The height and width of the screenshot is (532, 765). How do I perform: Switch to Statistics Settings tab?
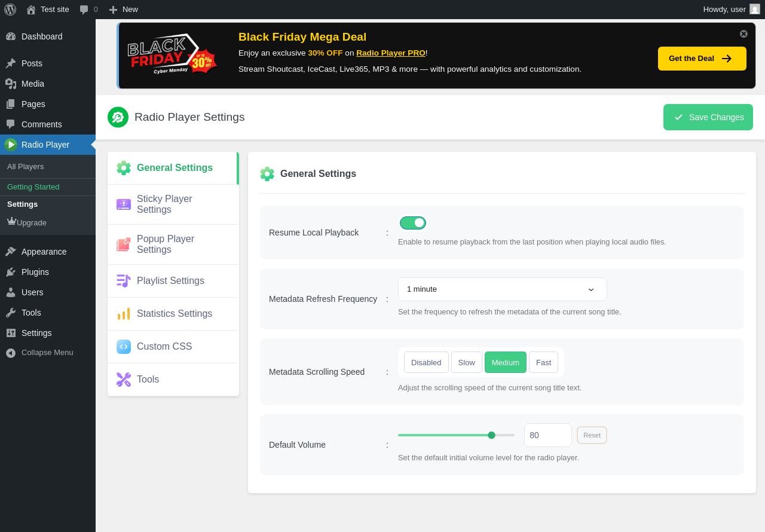click(173, 314)
